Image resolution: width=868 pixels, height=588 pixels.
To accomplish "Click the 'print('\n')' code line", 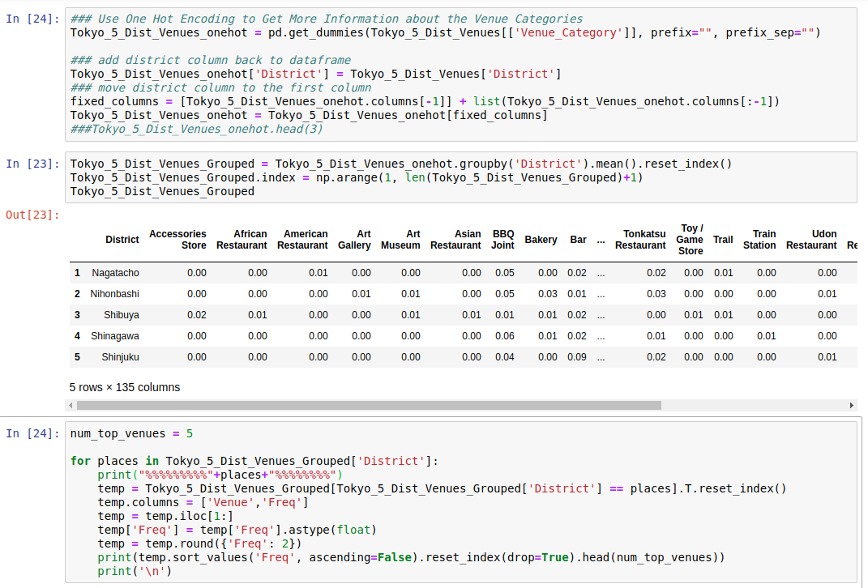I will click(135, 571).
